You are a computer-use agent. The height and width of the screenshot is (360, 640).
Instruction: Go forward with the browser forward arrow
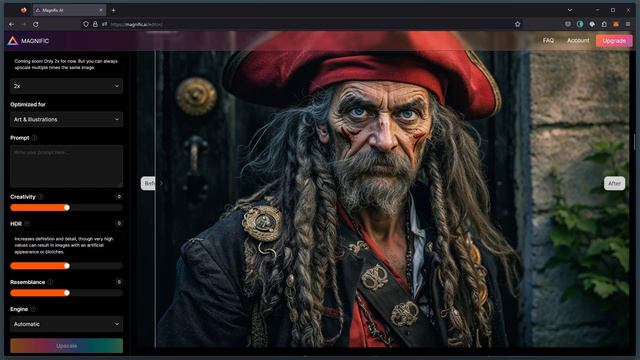pyautogui.click(x=24, y=24)
